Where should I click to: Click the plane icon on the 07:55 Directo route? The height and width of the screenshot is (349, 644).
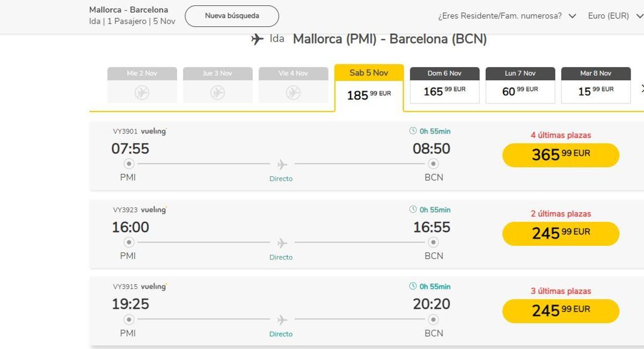281,164
